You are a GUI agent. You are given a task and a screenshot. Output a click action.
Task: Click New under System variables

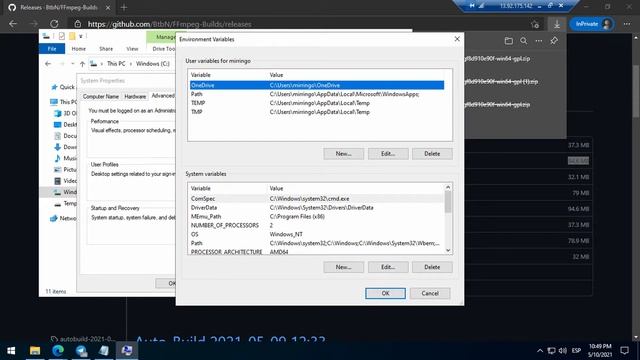point(343,267)
